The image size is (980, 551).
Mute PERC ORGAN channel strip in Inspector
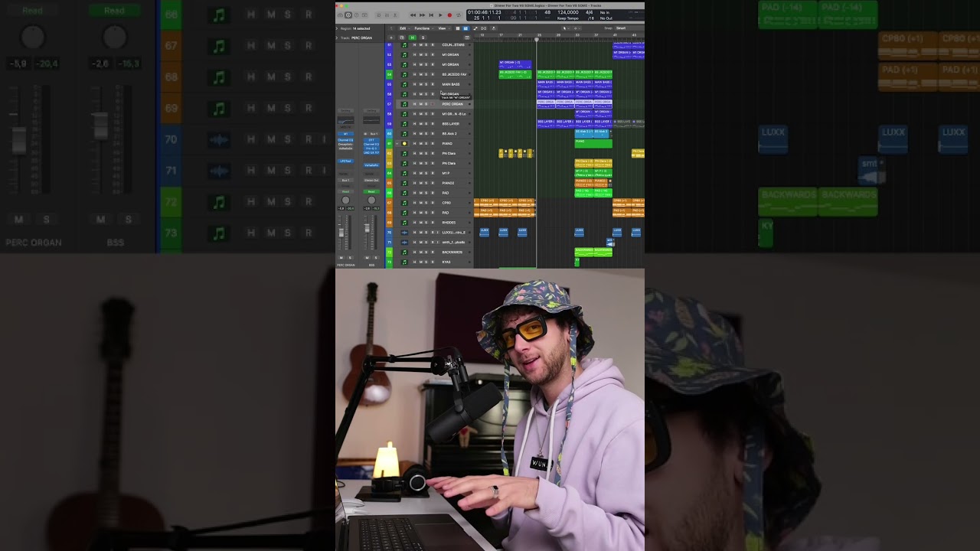(x=341, y=258)
